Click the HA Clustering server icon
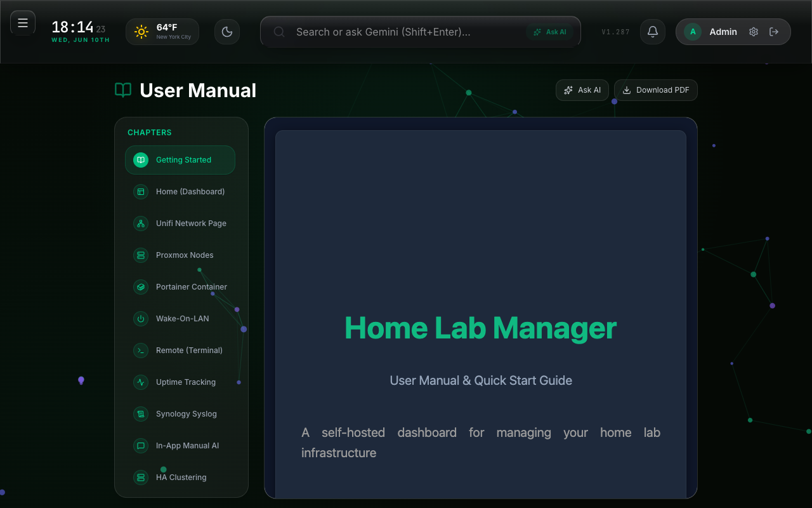 141,478
